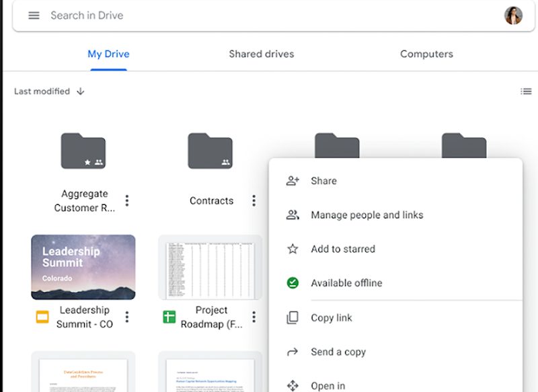
Task: Open the Aggregate Customer folder
Action: click(x=83, y=151)
